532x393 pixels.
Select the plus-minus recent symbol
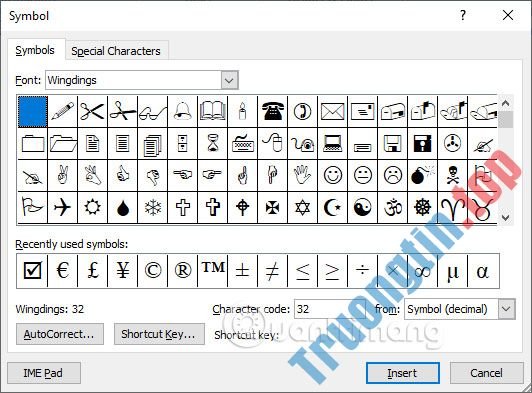(x=242, y=271)
